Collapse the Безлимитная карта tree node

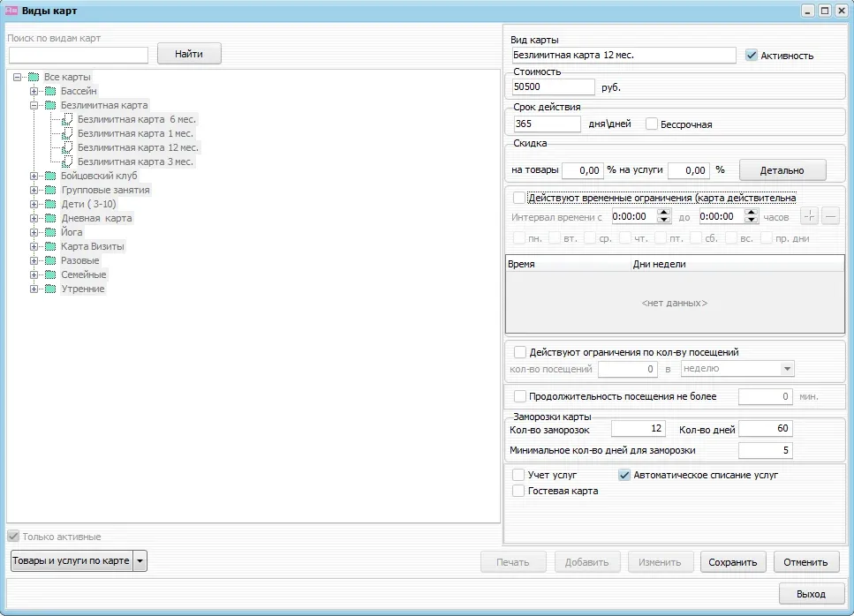click(x=34, y=105)
